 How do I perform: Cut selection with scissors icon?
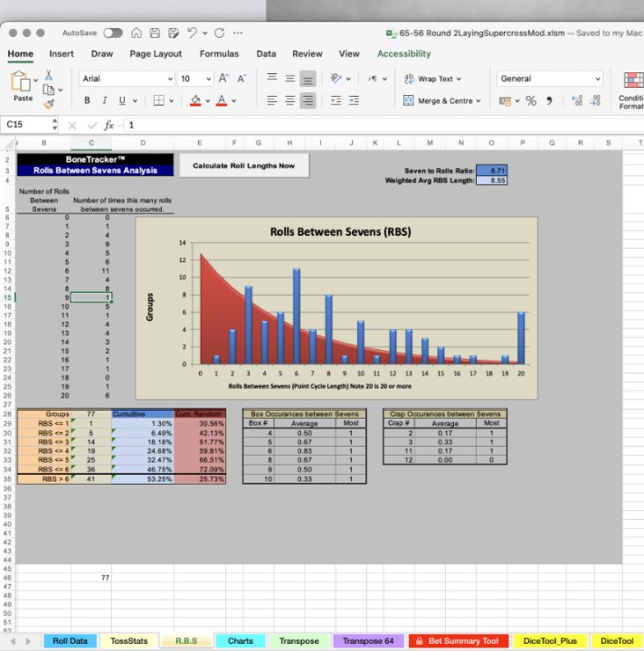(49, 75)
